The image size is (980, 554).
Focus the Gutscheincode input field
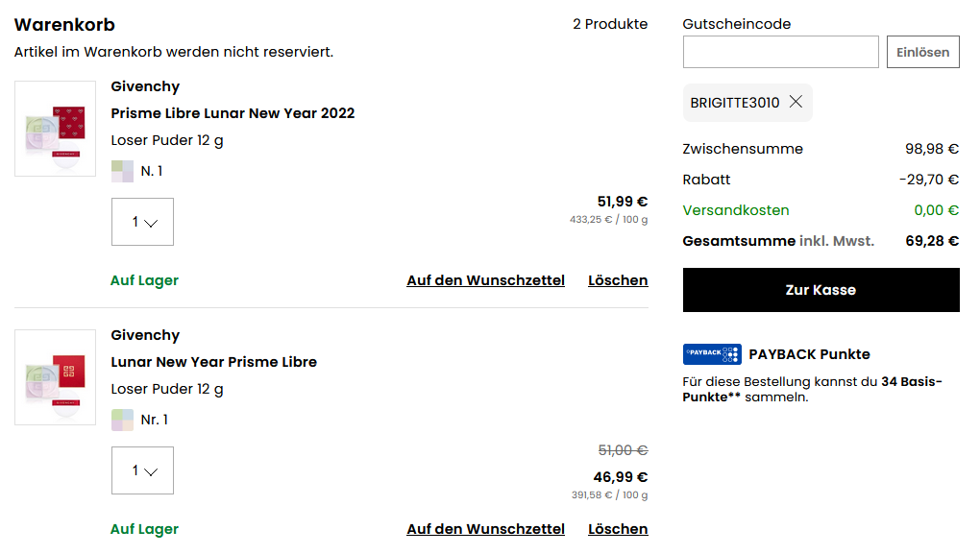pos(780,52)
